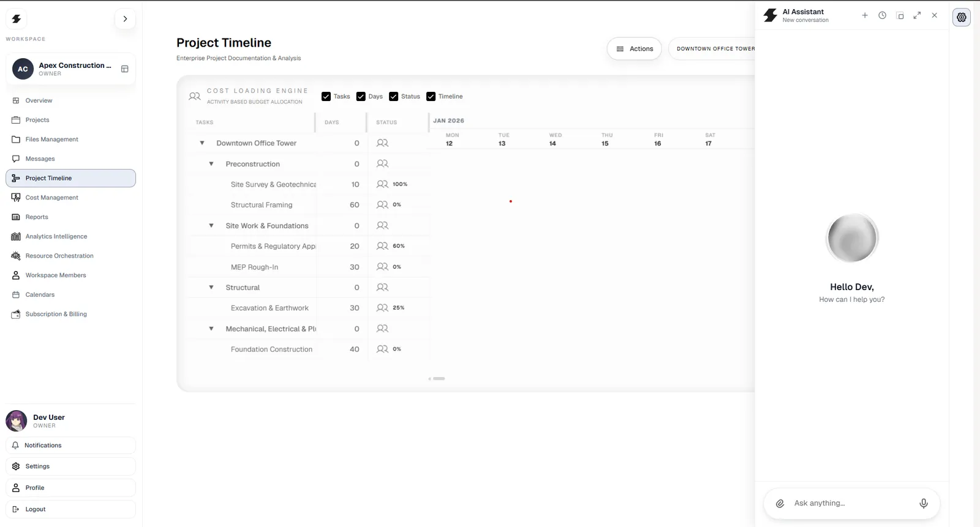
Task: Expand the AI Assistant panel to fullscreen
Action: click(917, 15)
